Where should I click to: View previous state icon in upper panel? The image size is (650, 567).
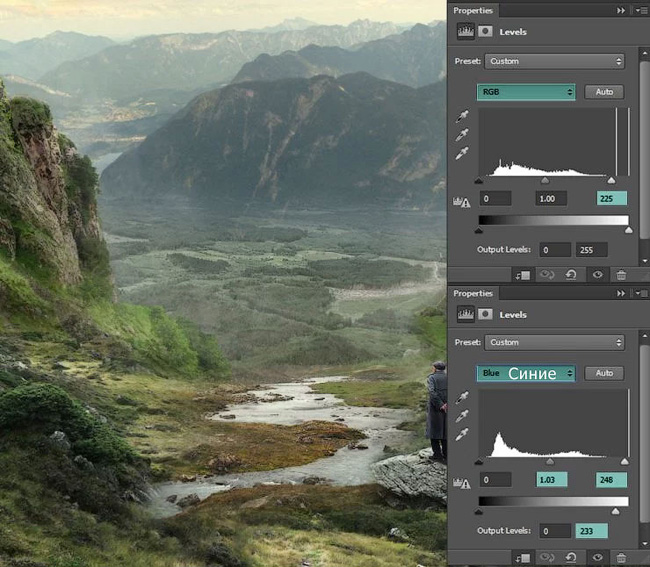coord(547,274)
